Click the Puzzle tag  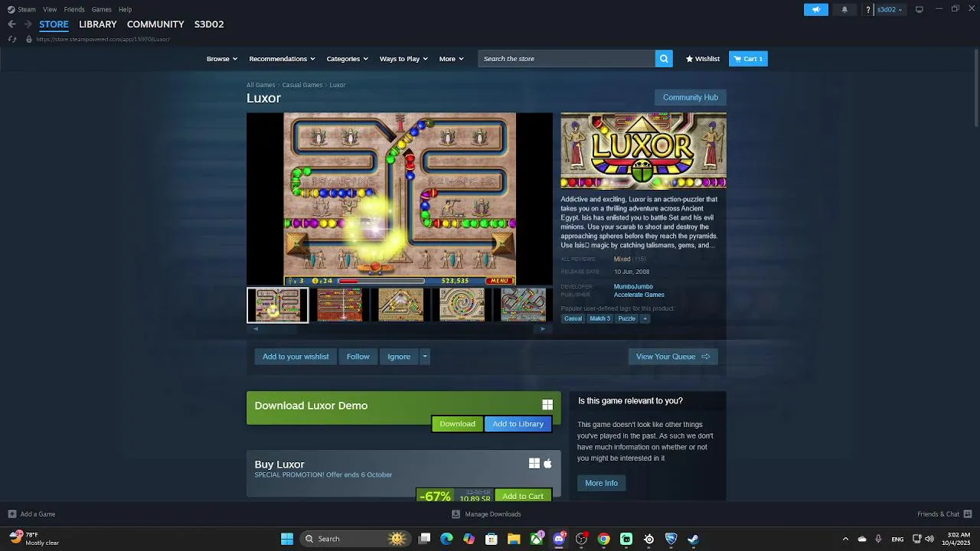[626, 318]
